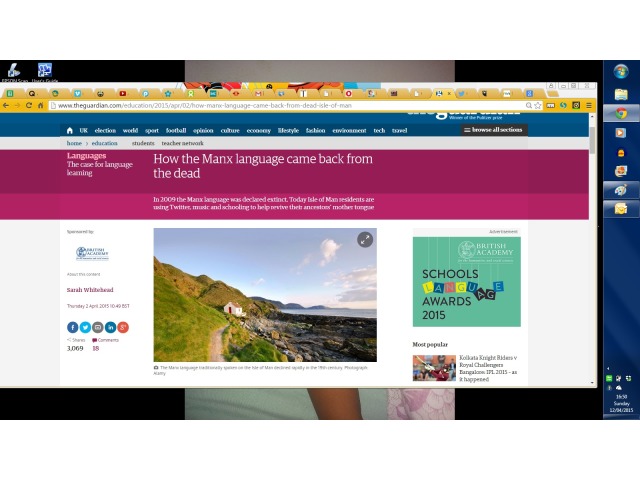The width and height of the screenshot is (640, 480).
Task: Open the election section
Action: (105, 131)
